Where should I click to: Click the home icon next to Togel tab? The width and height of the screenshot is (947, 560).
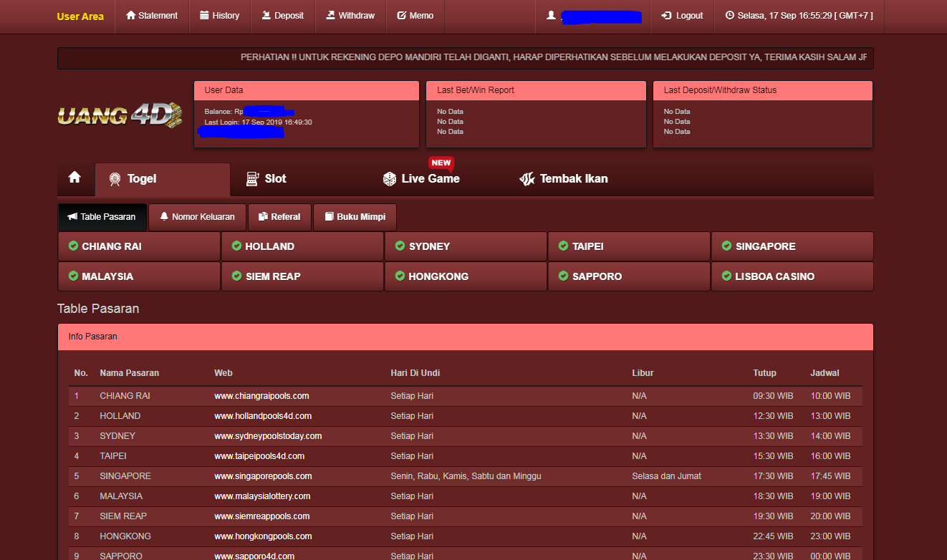[75, 179]
